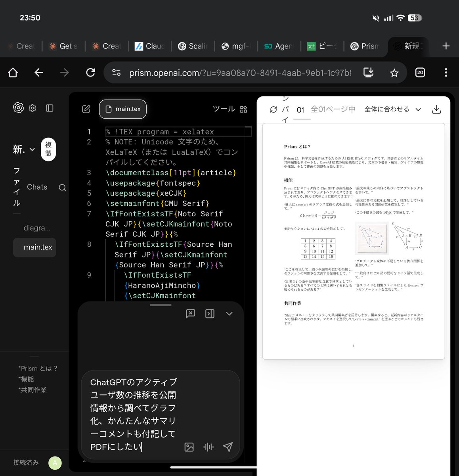Viewport: 459px width, 476px height.
Task: Open the diagra... file in the sidebar
Action: point(37,228)
